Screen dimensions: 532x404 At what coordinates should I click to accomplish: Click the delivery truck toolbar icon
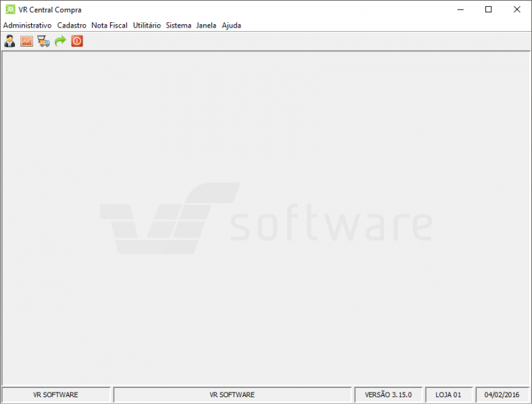click(x=43, y=41)
